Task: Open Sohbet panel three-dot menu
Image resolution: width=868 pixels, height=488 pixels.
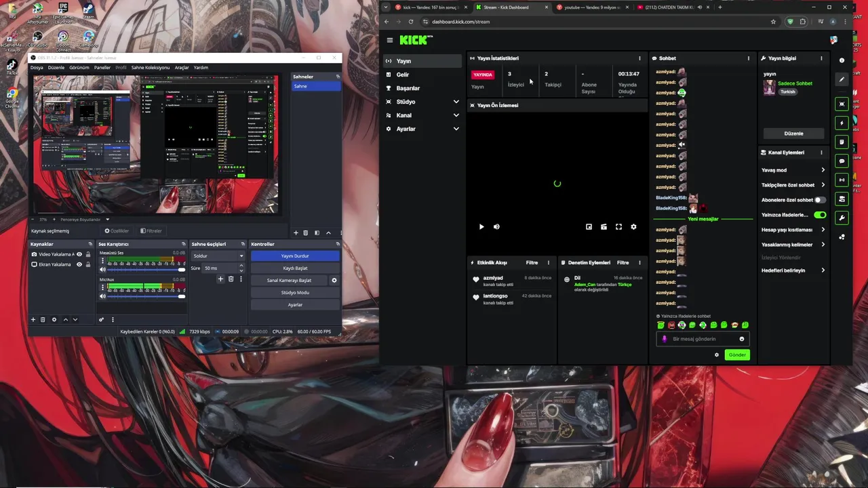Action: (x=749, y=58)
